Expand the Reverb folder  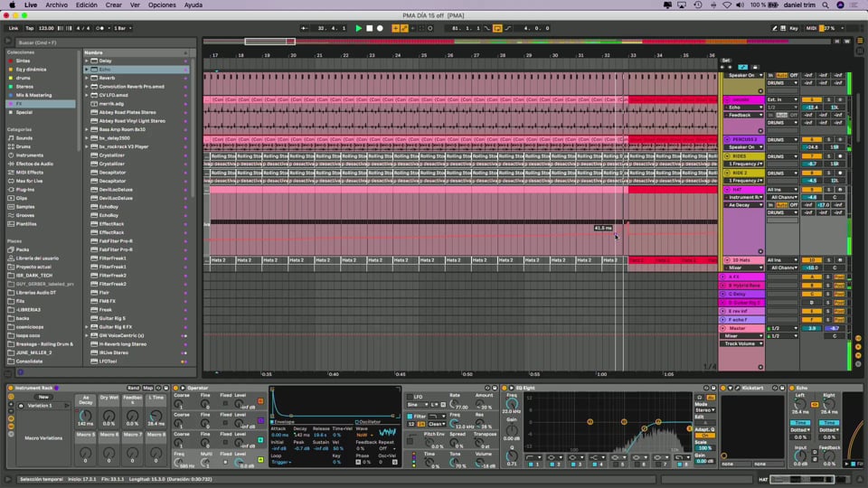87,78
